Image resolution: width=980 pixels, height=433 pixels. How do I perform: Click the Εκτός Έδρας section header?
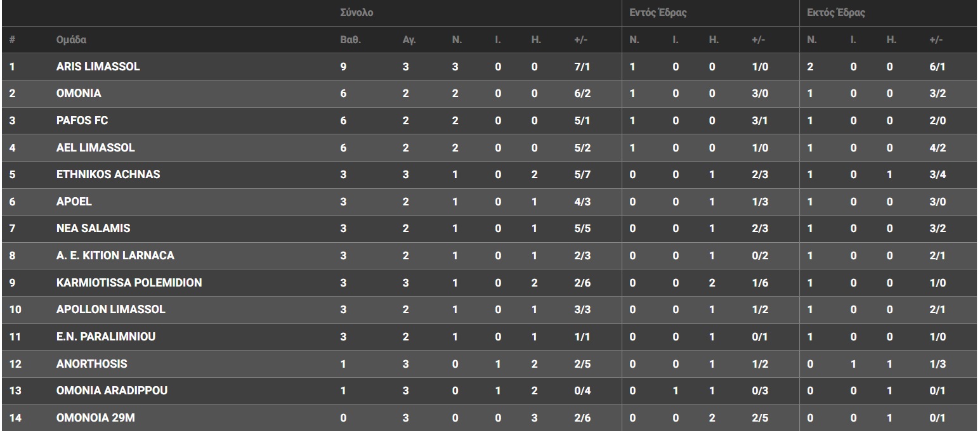coord(836,13)
